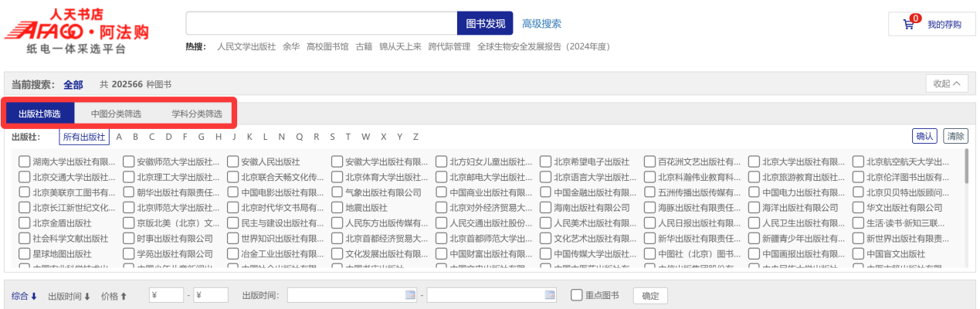Select 北京希望电子出版社 checkbox
The height and width of the screenshot is (309, 980).
(x=546, y=162)
